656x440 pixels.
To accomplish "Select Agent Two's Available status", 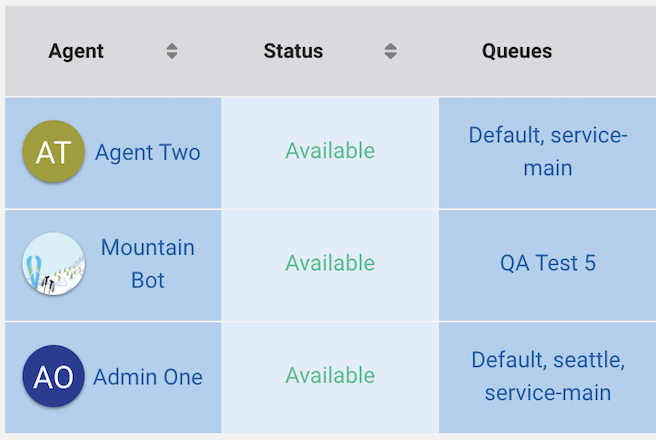I will tap(330, 151).
